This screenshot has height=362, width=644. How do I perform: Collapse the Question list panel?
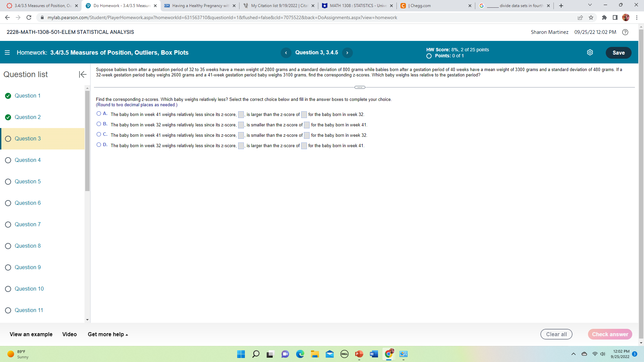pos(83,74)
